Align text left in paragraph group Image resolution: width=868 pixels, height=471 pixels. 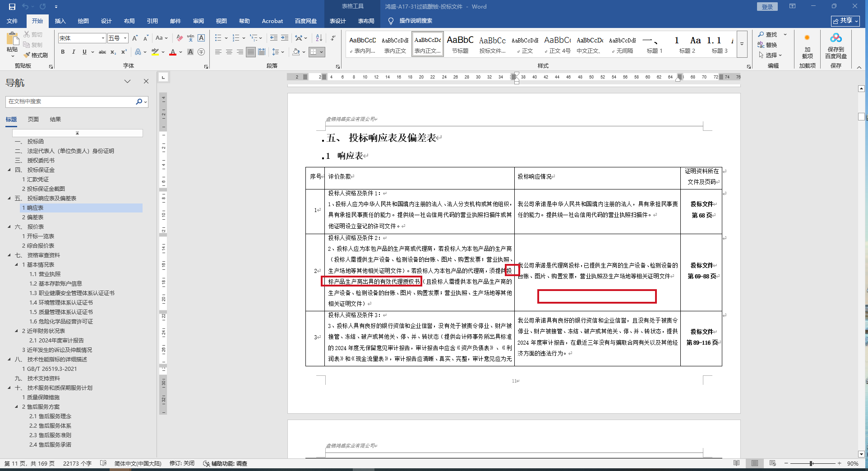218,52
